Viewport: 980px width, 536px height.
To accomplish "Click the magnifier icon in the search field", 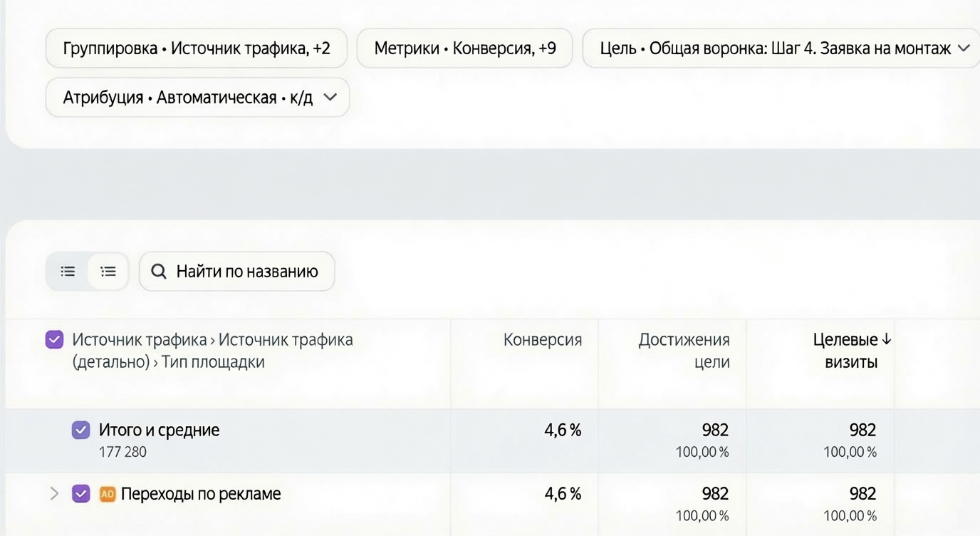I will [160, 272].
